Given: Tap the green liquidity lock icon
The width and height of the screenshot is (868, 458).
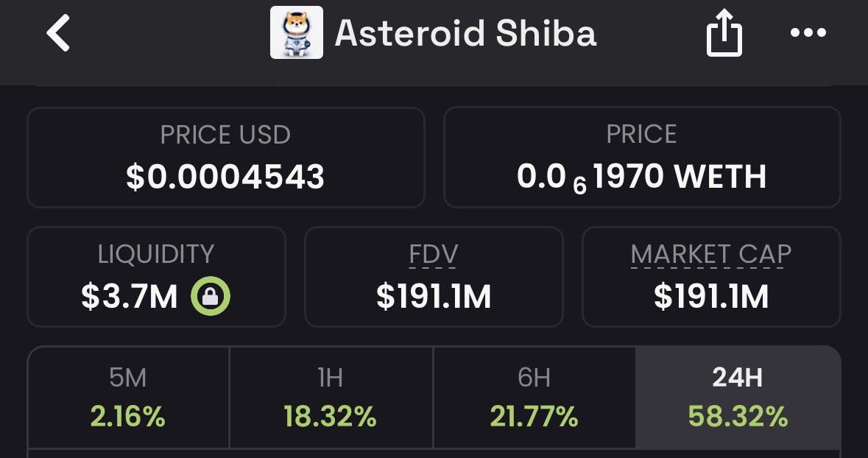Looking at the screenshot, I should [211, 297].
